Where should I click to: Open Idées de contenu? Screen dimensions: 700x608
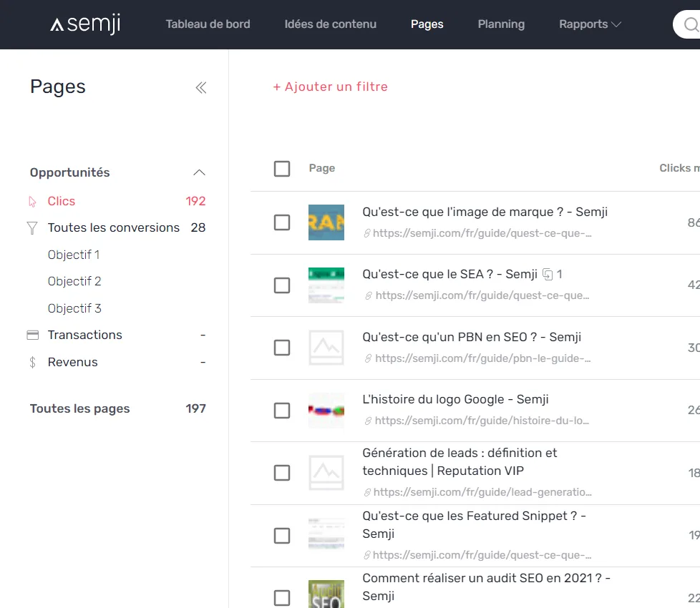click(331, 24)
